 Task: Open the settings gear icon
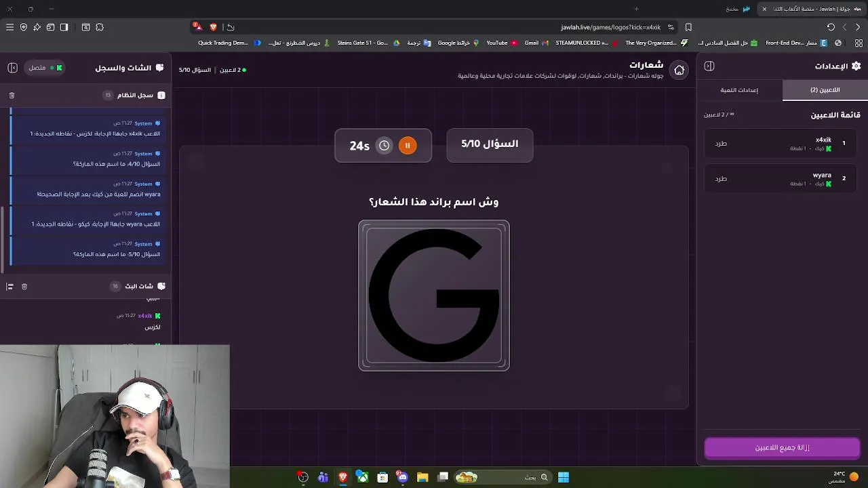tap(856, 66)
